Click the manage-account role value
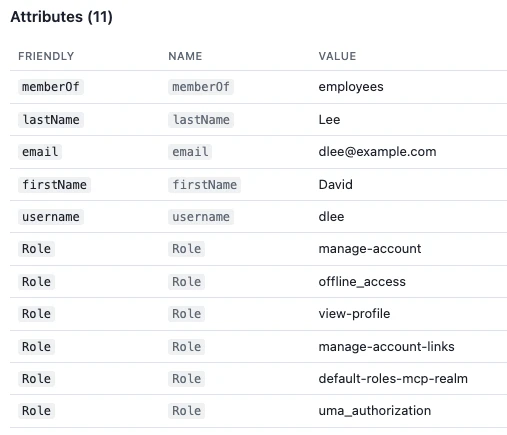The height and width of the screenshot is (435, 507). tap(370, 249)
